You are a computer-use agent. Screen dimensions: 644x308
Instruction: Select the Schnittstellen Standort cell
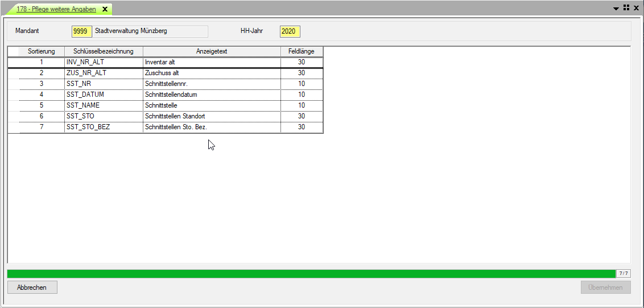[212, 116]
